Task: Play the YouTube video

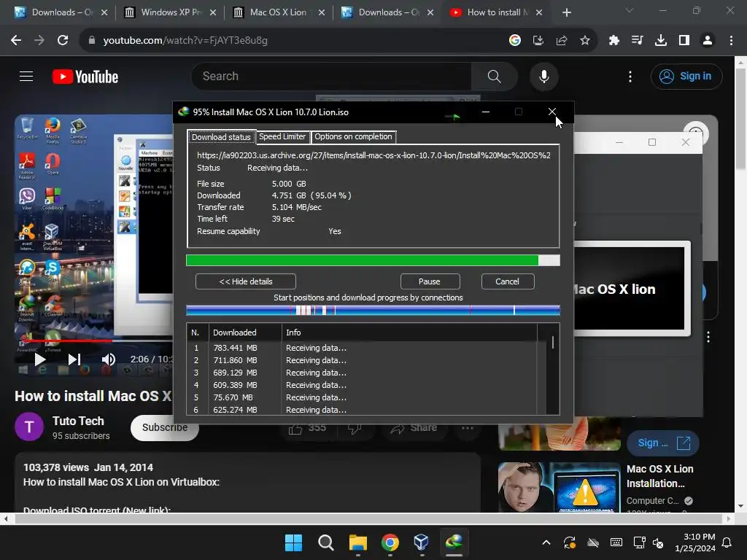Action: (40, 359)
